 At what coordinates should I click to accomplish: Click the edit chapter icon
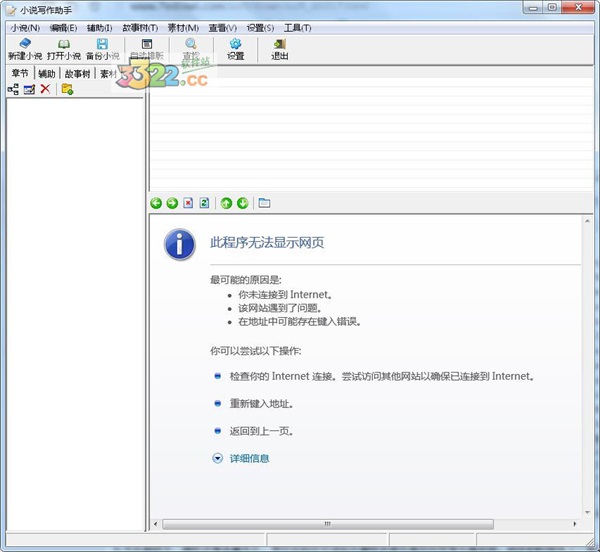[x=29, y=89]
